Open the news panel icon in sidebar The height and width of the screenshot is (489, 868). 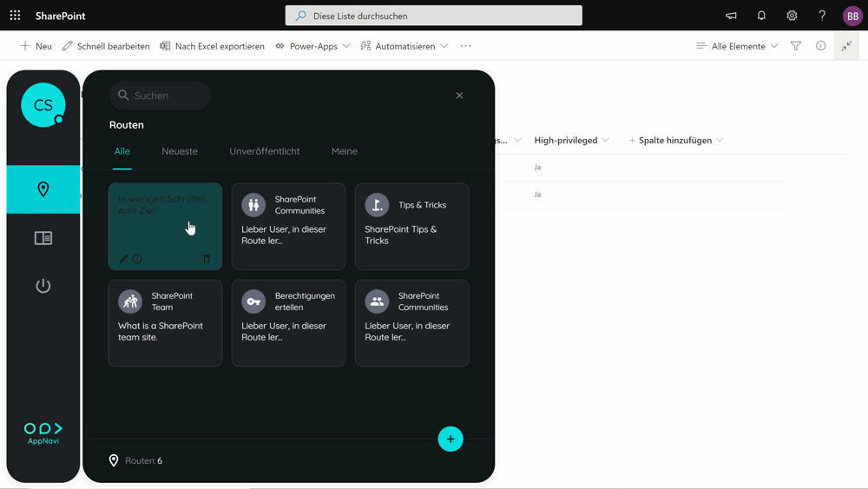[43, 238]
